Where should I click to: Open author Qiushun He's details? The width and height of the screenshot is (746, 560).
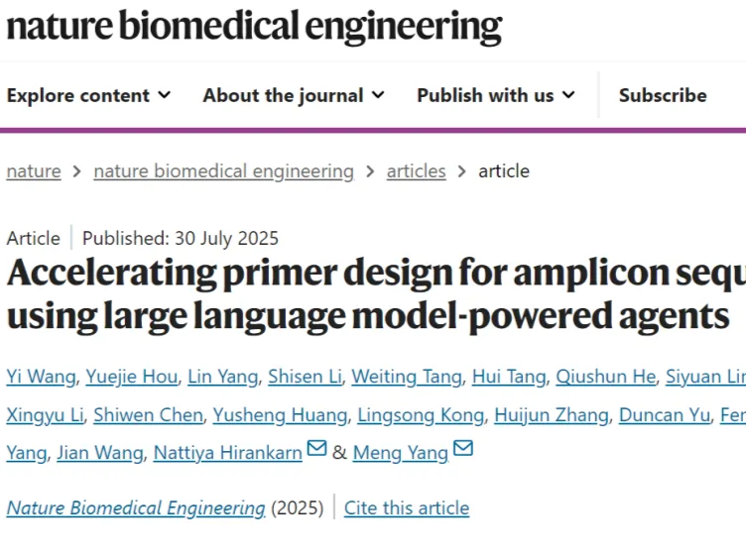tap(606, 377)
